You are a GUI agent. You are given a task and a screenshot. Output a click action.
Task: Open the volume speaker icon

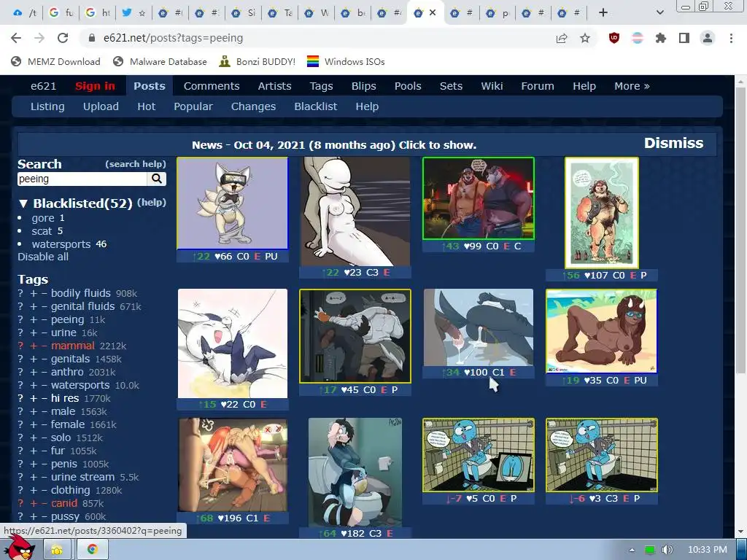667,550
